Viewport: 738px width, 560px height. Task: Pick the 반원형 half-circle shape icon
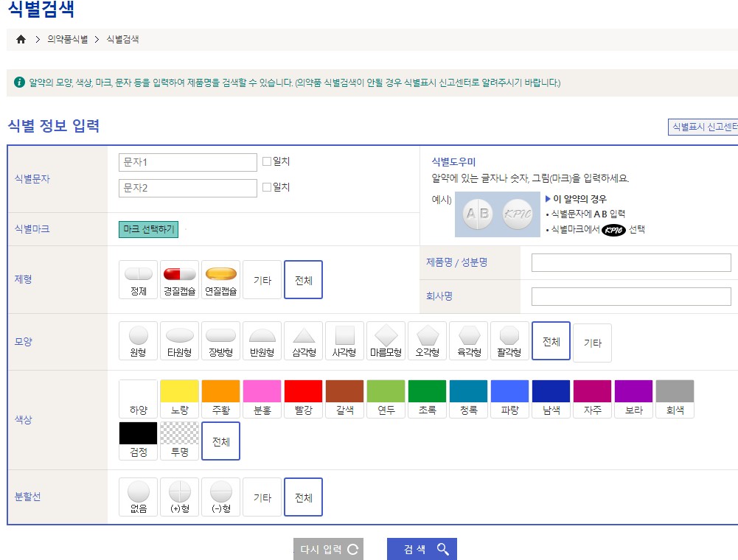click(x=262, y=341)
